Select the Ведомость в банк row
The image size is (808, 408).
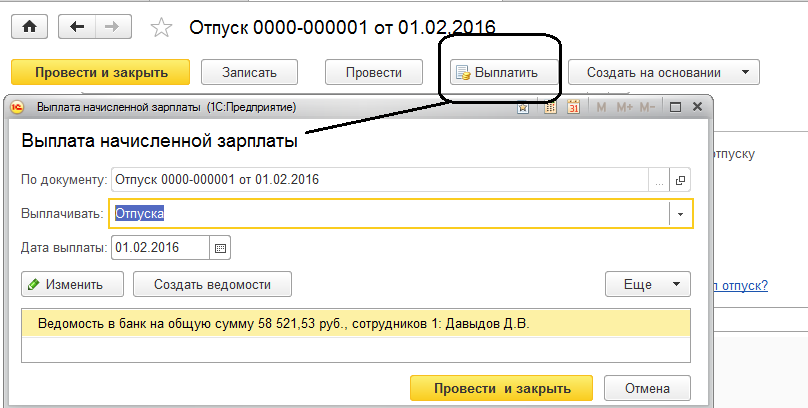coord(355,323)
